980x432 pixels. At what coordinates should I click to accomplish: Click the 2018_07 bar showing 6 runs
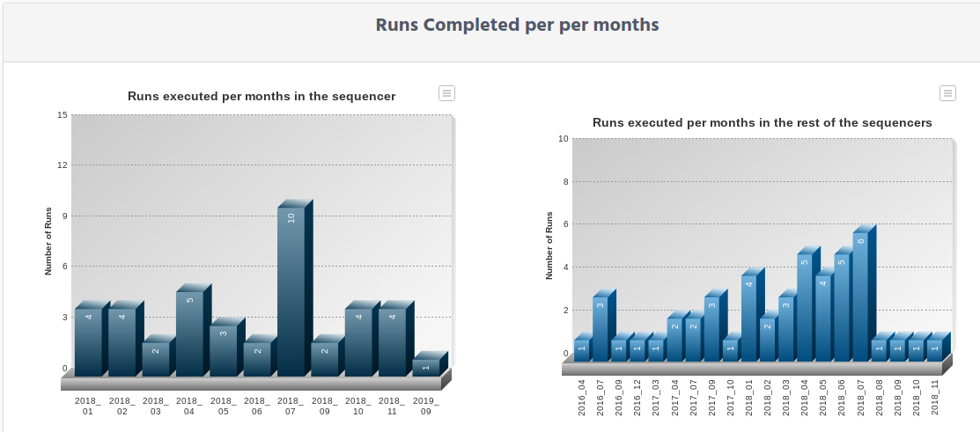point(860,297)
